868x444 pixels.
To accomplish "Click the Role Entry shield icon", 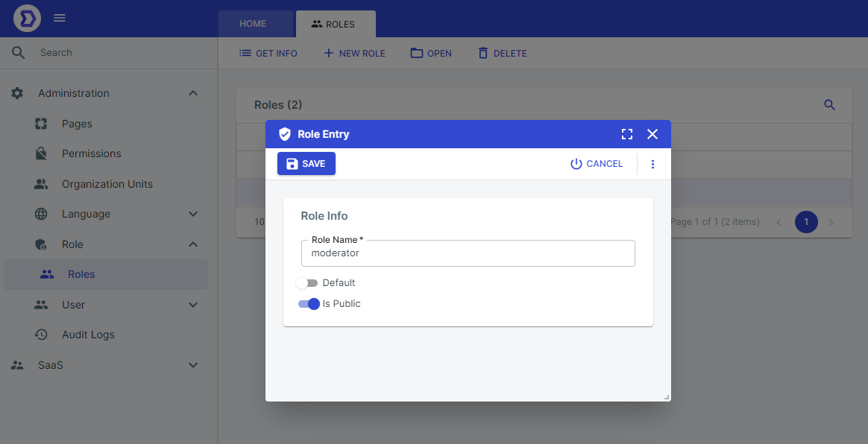I will (285, 134).
